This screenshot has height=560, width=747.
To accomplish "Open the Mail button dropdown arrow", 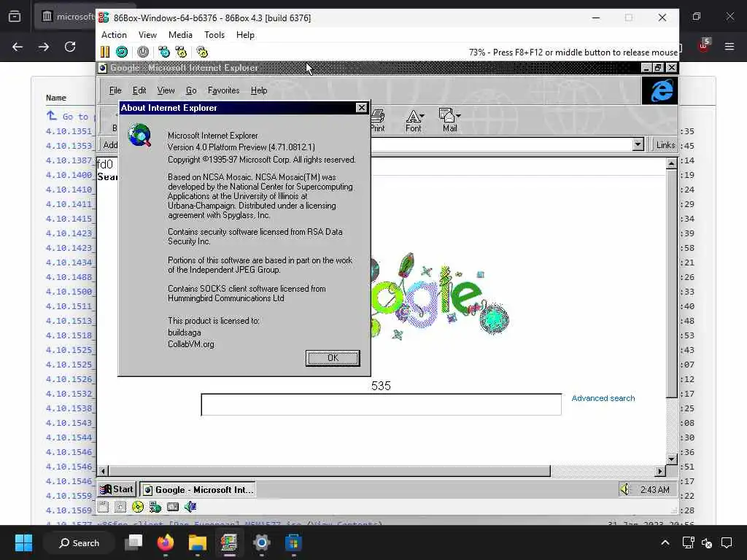I will click(458, 115).
